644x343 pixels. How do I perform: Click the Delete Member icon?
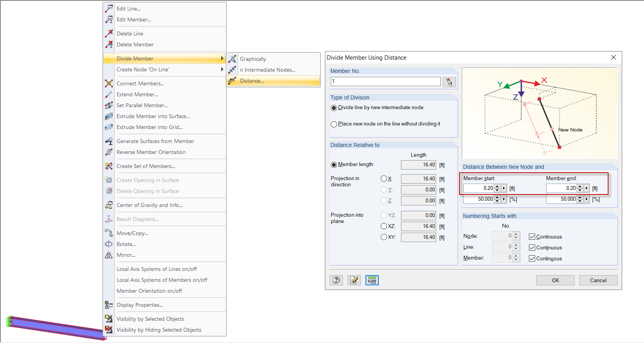click(x=109, y=44)
